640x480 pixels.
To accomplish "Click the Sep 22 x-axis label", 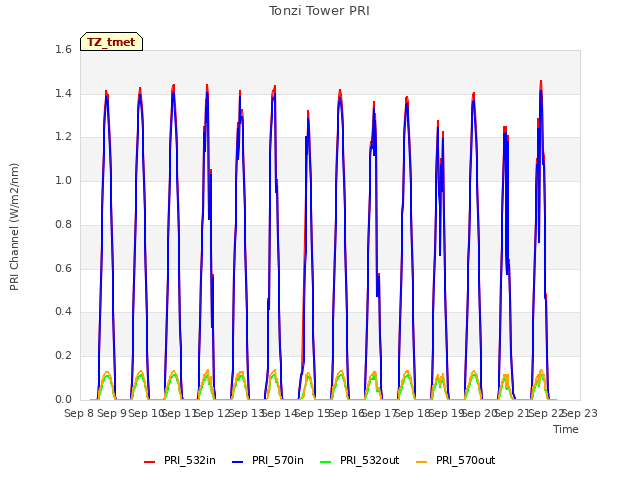I will tap(546, 413).
